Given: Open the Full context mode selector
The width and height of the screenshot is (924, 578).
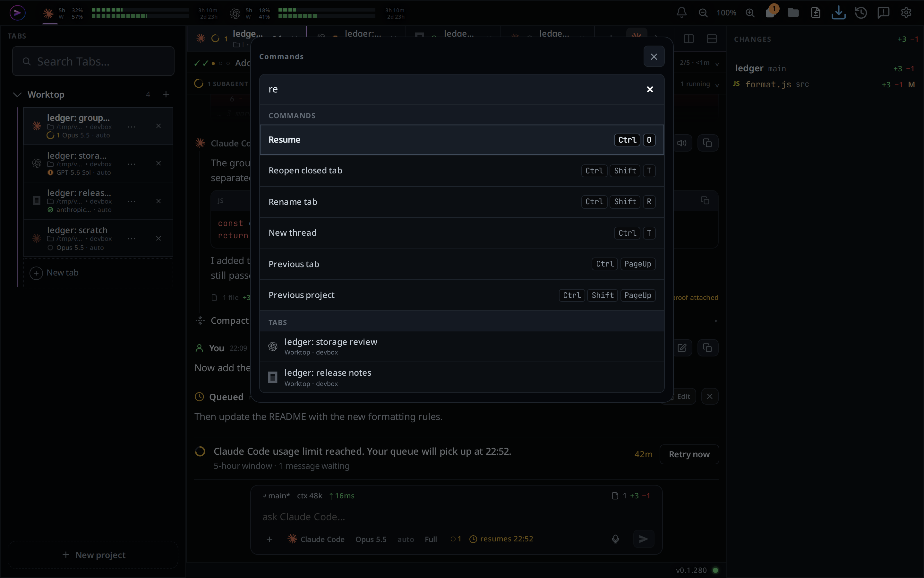Looking at the screenshot, I should [431, 539].
